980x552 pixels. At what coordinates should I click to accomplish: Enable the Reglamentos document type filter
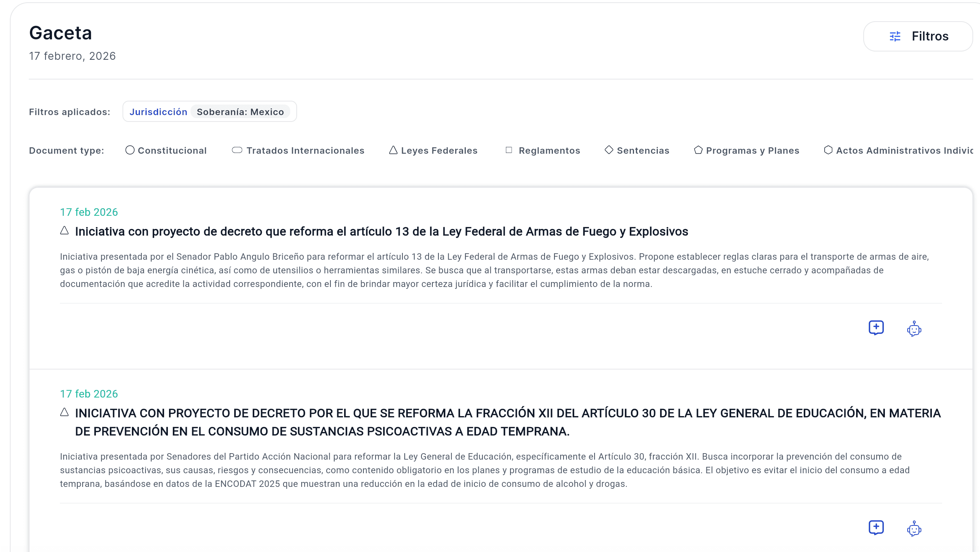click(543, 151)
